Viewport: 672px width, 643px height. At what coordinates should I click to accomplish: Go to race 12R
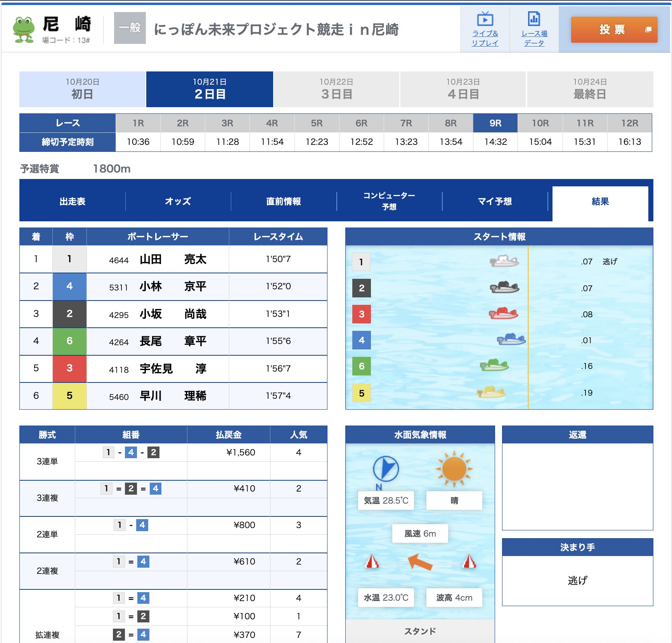[630, 123]
